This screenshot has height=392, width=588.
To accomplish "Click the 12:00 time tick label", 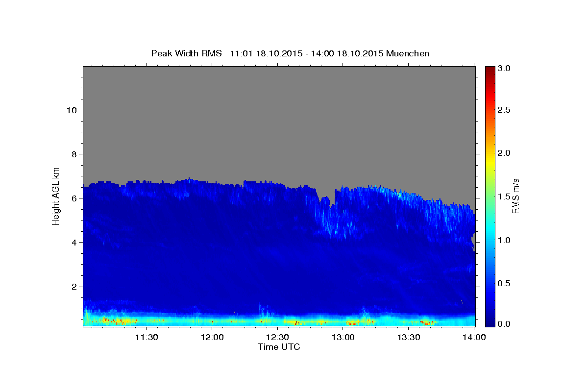I will (212, 337).
